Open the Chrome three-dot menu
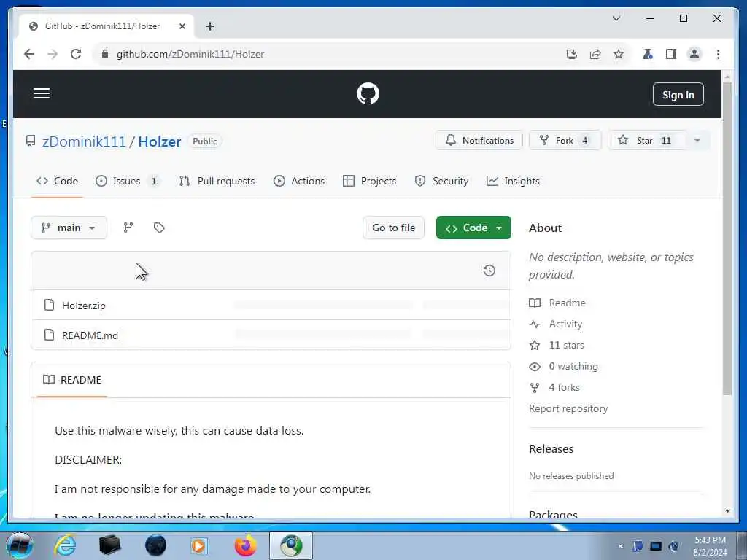This screenshot has width=747, height=560. (718, 54)
